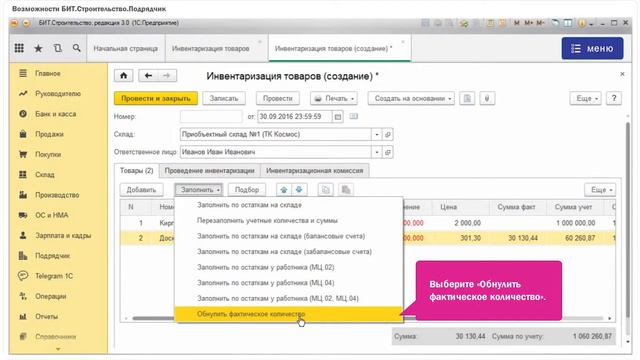Expand the Заполнить dropdown button
Screen dimensions: 640x360
click(199, 190)
